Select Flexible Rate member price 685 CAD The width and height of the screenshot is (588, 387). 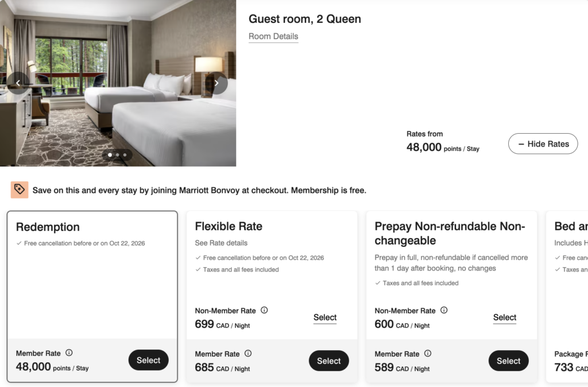328,361
